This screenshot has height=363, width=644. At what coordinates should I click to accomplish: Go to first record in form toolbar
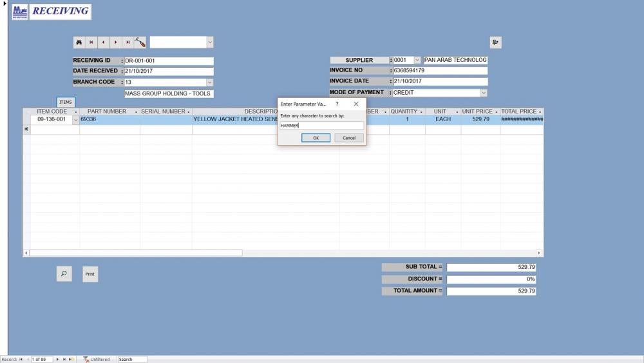[91, 43]
